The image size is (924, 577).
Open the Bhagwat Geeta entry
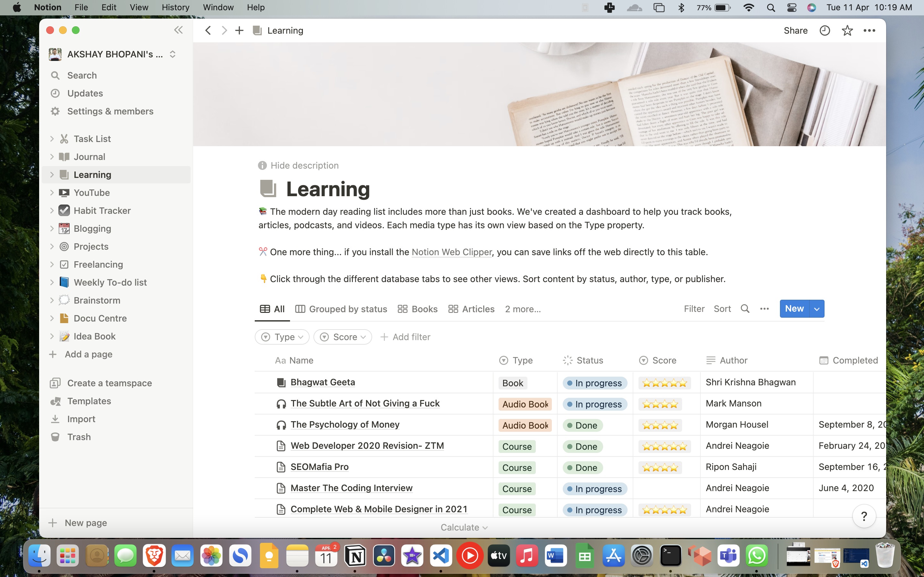pyautogui.click(x=323, y=382)
